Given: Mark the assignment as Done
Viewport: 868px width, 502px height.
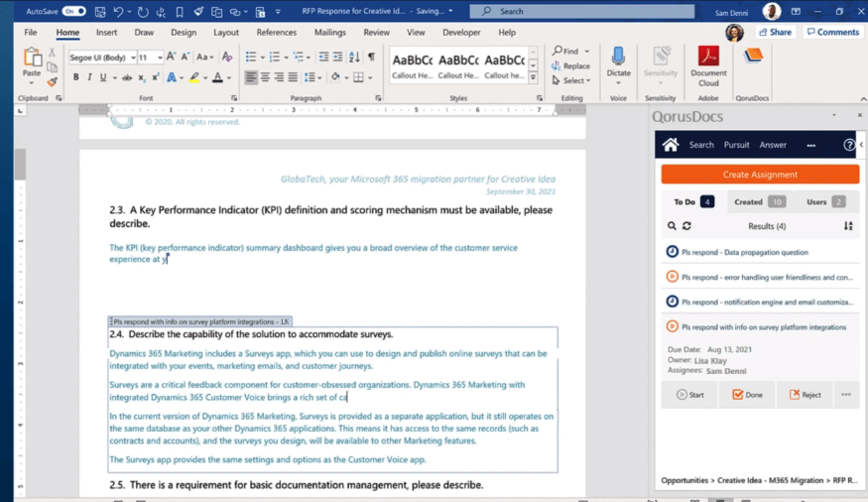Looking at the screenshot, I should (747, 394).
